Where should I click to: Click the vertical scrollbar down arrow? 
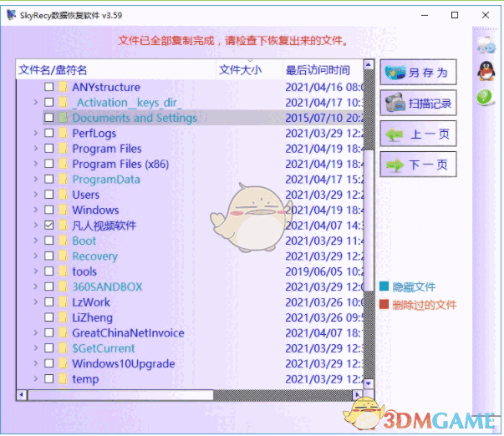[369, 383]
